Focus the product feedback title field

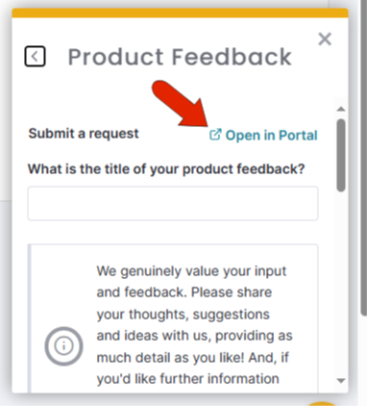(x=173, y=203)
